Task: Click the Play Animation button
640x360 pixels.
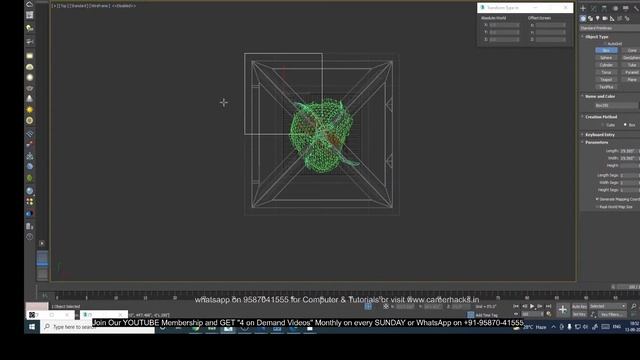Action: 532,306
